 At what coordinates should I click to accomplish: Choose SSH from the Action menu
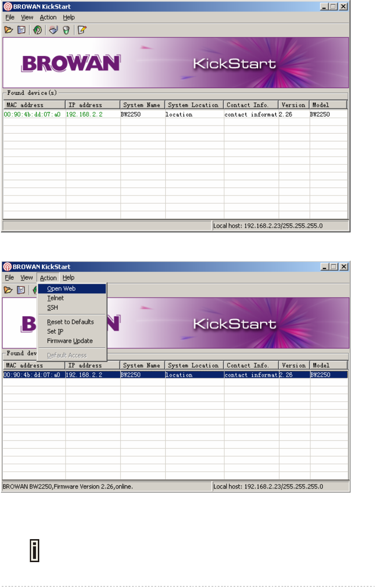[72, 307]
